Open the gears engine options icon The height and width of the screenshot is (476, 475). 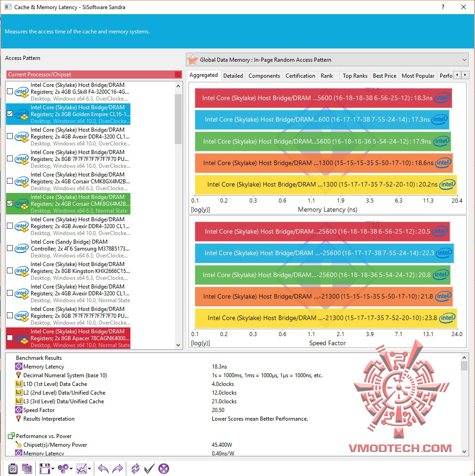click(63, 469)
